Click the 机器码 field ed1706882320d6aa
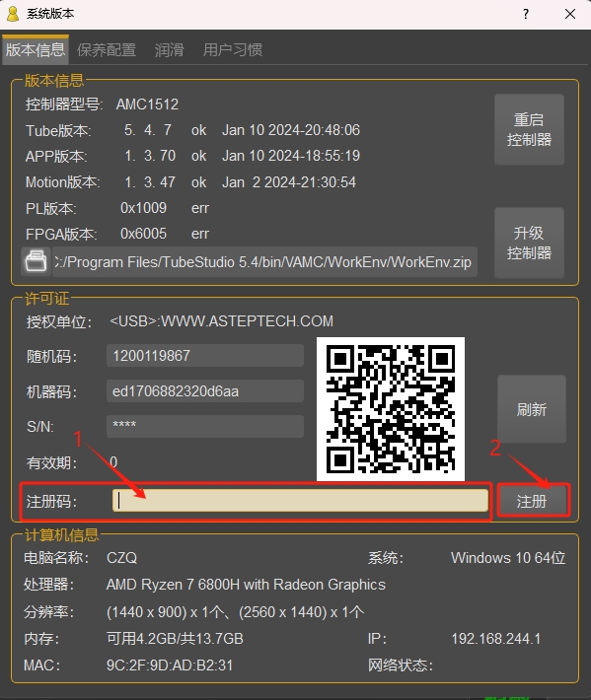The height and width of the screenshot is (700, 591). [x=205, y=391]
